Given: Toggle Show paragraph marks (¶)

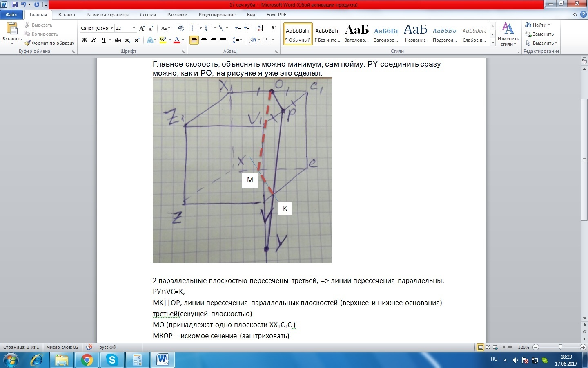Looking at the screenshot, I should [x=274, y=28].
